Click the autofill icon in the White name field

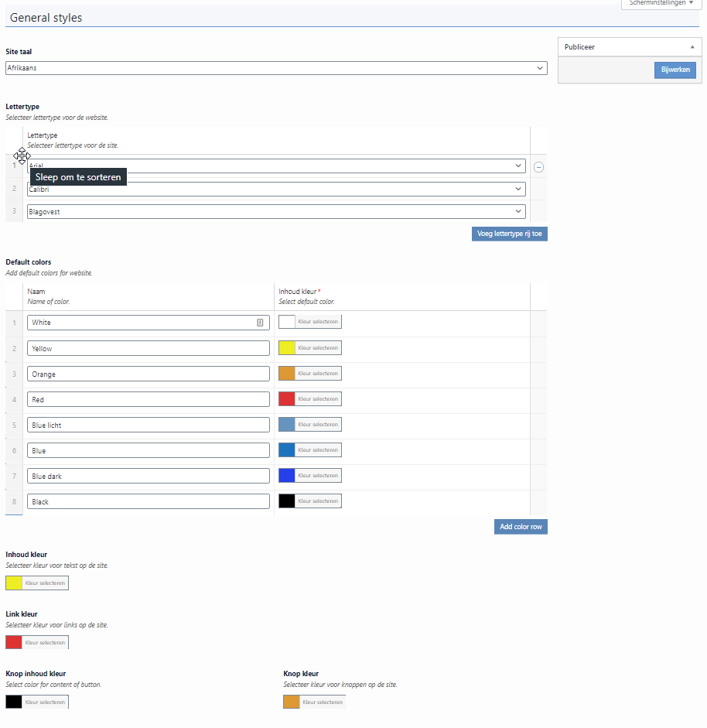coord(260,323)
